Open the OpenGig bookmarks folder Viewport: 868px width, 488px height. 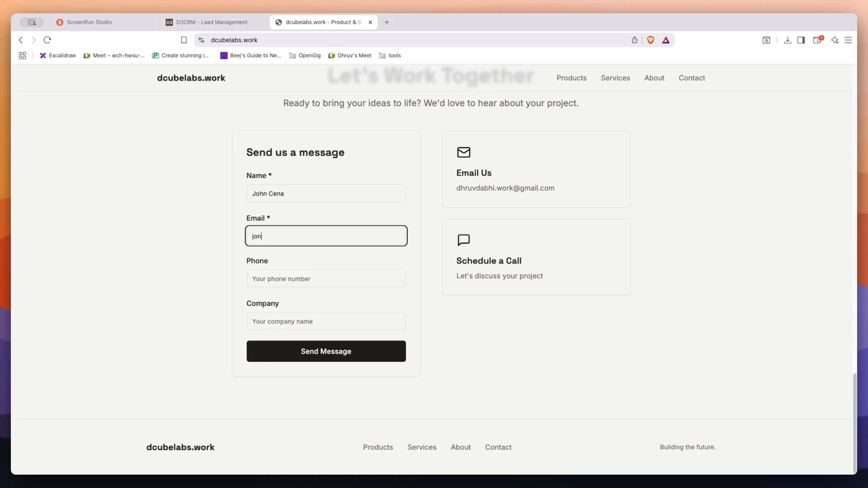pos(305,55)
